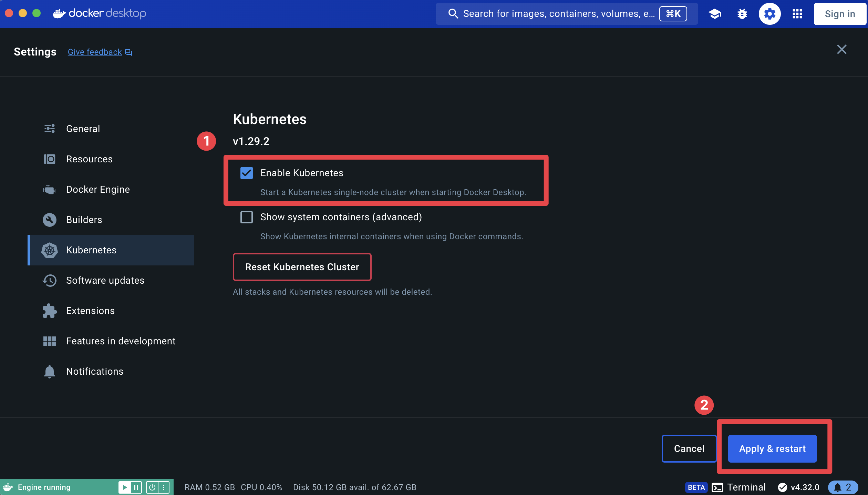Viewport: 868px width, 495px height.
Task: Click the General sliders icon
Action: point(50,129)
